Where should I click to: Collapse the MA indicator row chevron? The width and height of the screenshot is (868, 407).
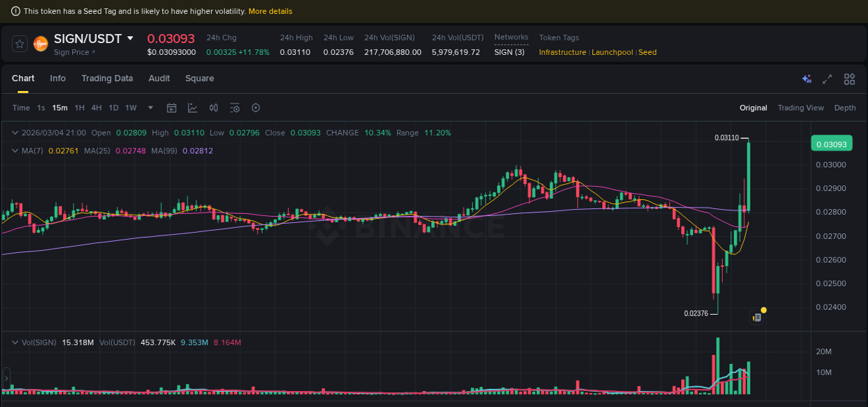point(14,151)
